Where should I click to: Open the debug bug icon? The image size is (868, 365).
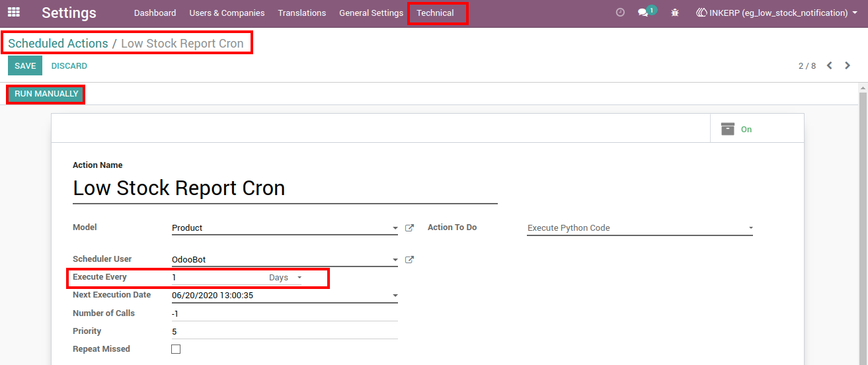click(x=675, y=13)
